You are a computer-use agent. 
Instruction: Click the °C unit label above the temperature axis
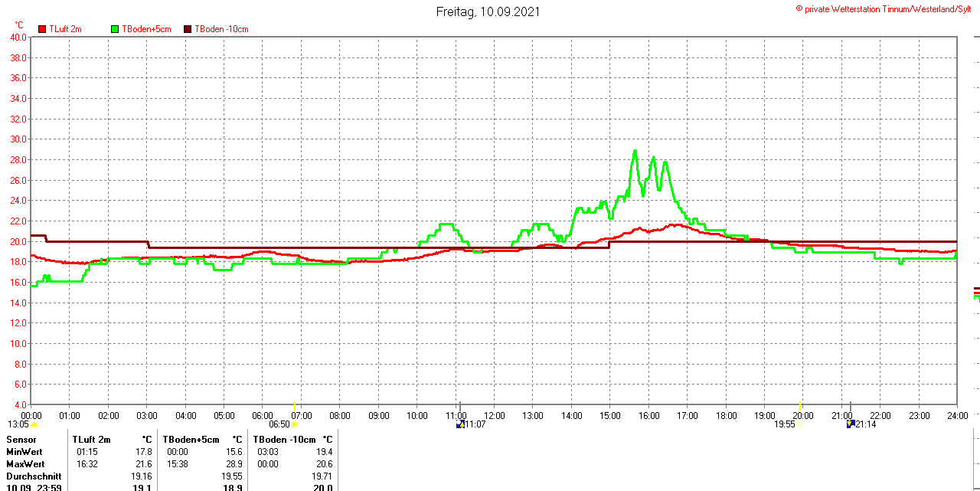coord(19,25)
